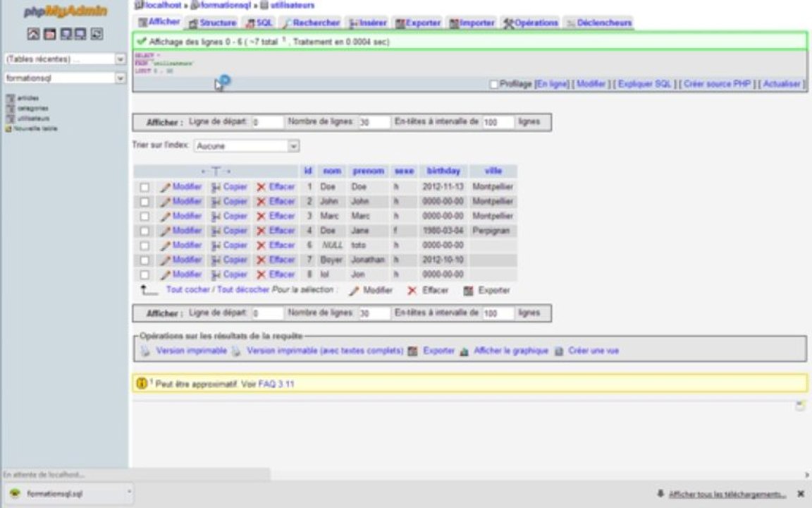Click the FAQ 3.11 link
The image size is (812, 508).
(x=276, y=384)
